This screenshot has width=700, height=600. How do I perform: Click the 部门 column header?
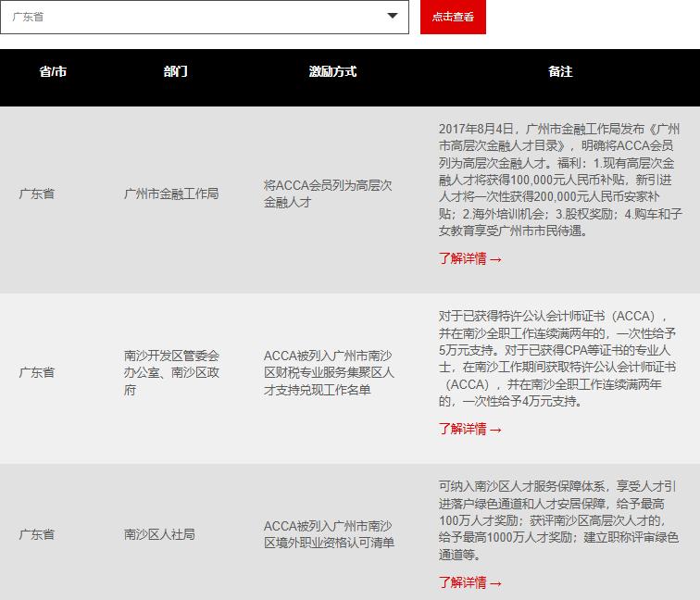[175, 71]
